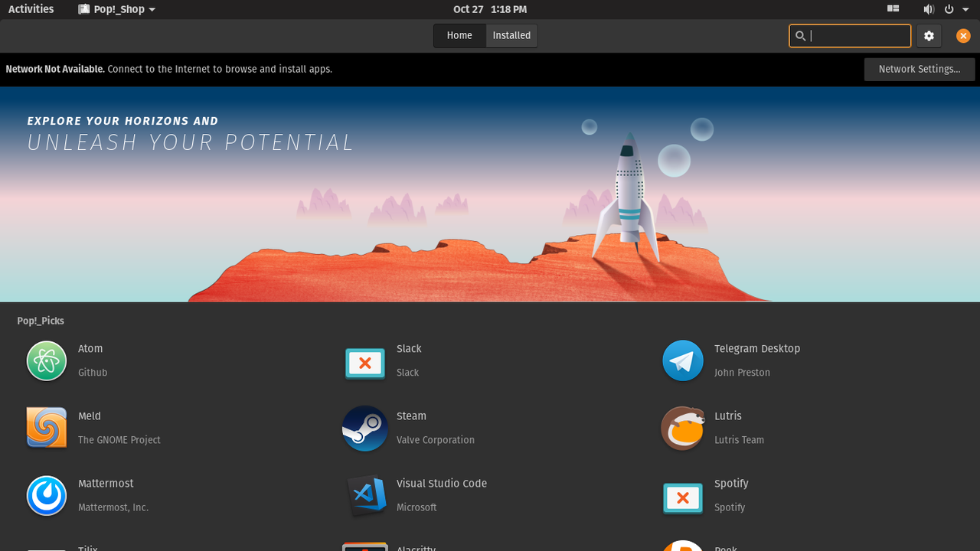Open the Atom app icon
980x551 pixels.
[47, 360]
